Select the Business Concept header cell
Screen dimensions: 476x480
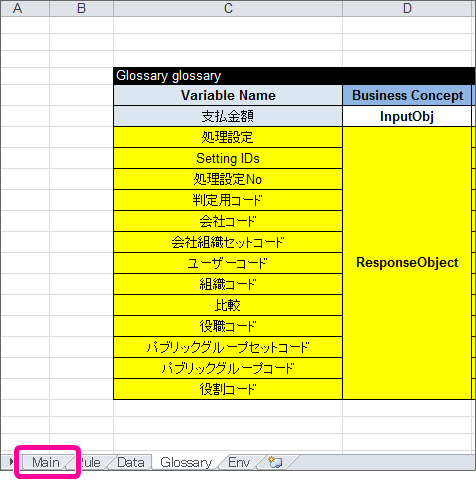[x=407, y=96]
